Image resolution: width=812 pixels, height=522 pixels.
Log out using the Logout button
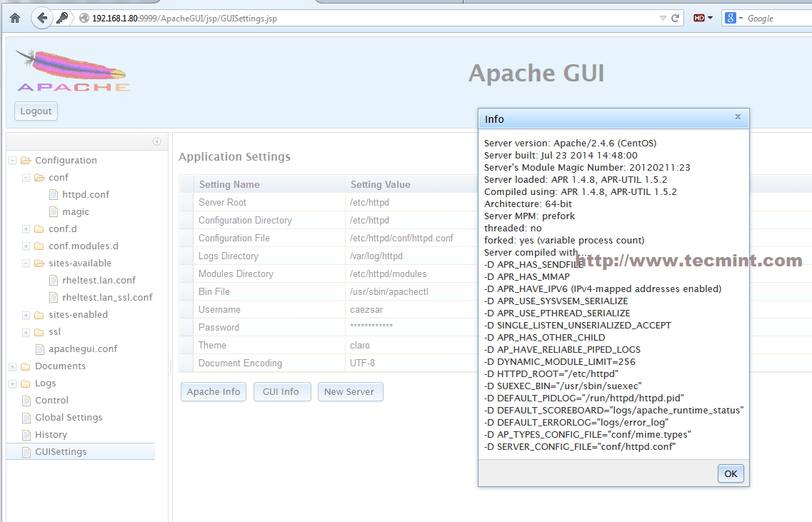pyautogui.click(x=36, y=111)
